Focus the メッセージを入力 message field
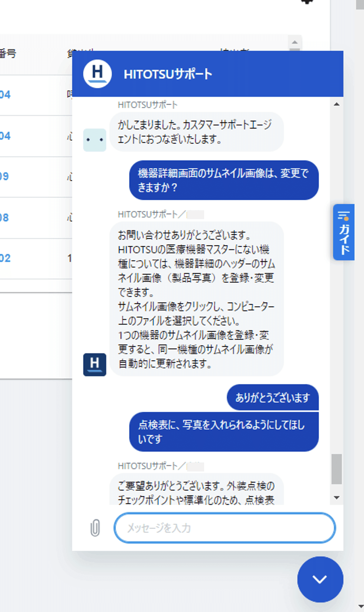Screen dimensions: 364x612 [225, 528]
